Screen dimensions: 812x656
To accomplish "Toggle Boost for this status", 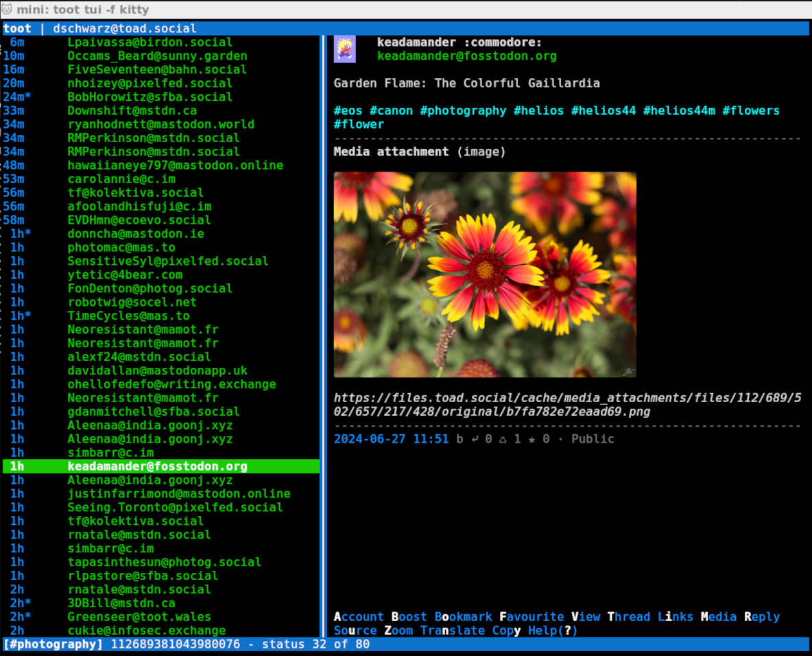I will 409,617.
